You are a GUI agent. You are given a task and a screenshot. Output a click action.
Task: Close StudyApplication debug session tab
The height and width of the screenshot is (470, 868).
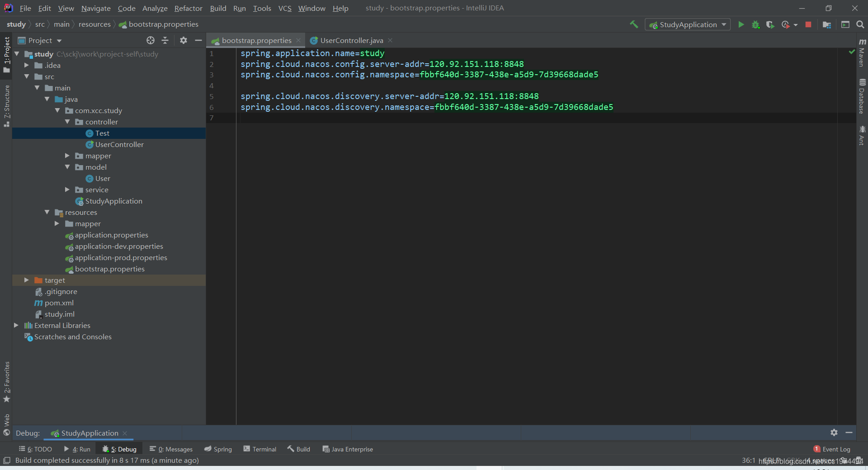point(125,433)
